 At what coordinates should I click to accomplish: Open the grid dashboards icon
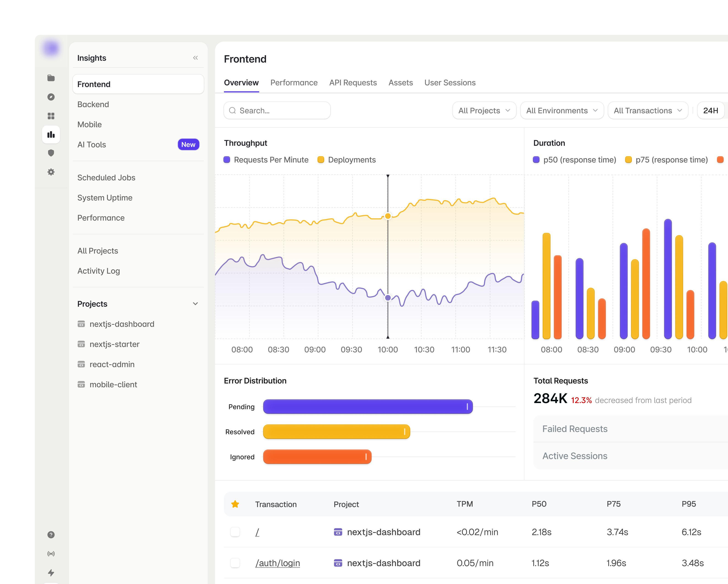(x=51, y=116)
